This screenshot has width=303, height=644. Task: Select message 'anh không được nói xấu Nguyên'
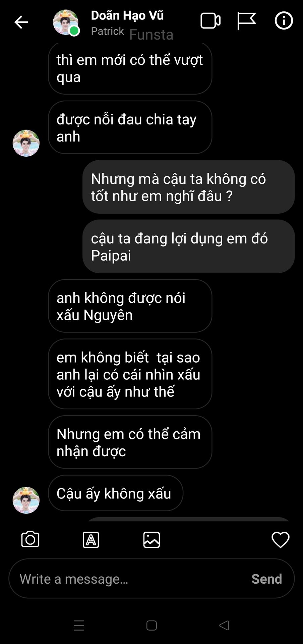[x=130, y=306]
